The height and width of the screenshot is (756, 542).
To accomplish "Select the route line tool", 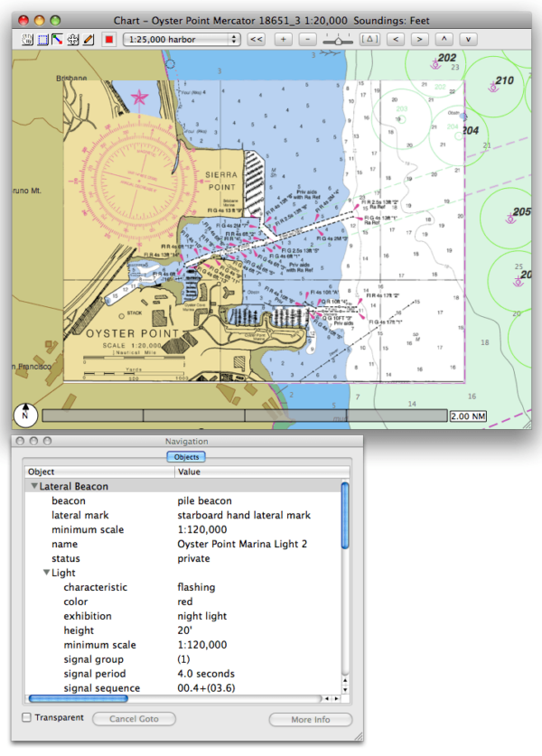I will pyautogui.click(x=58, y=40).
